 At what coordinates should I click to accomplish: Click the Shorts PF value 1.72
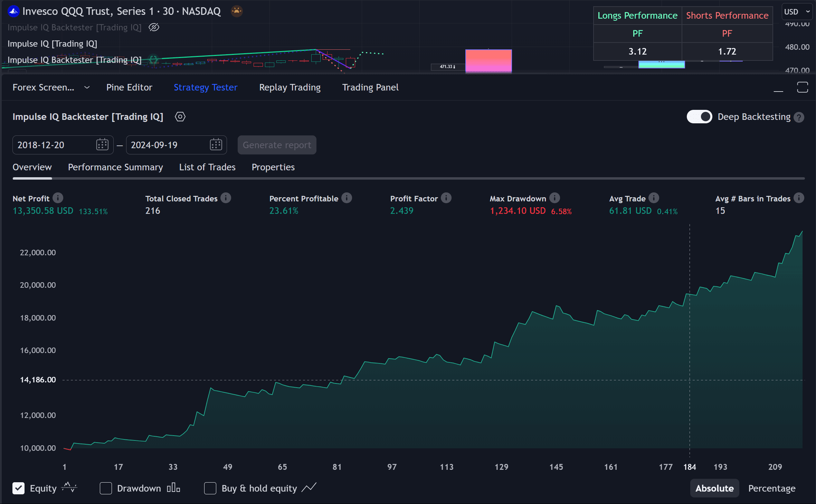[727, 51]
